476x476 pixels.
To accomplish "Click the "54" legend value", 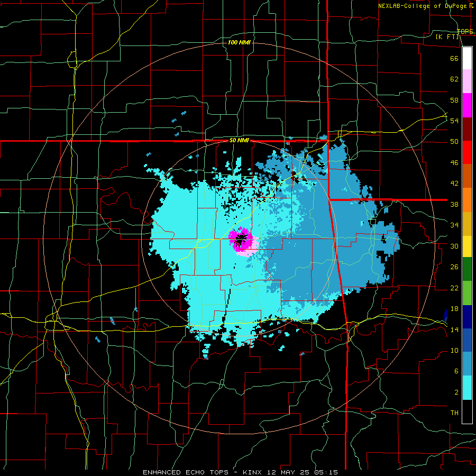I will coord(454,121).
